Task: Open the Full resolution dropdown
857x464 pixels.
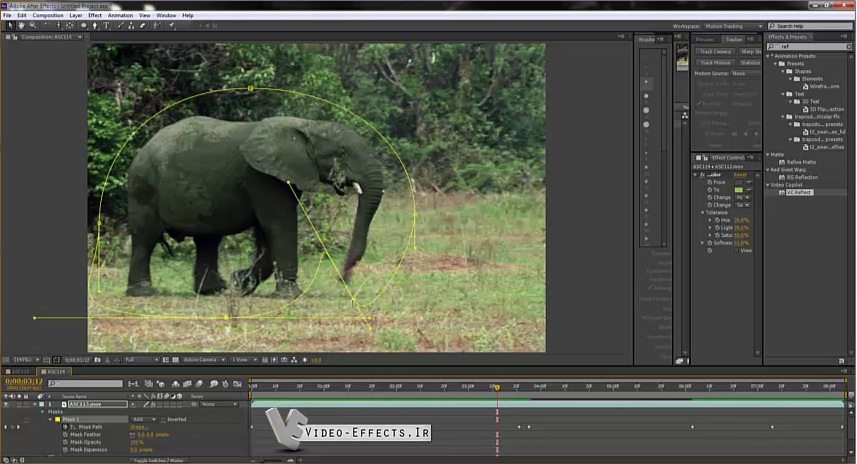Action: coord(141,360)
